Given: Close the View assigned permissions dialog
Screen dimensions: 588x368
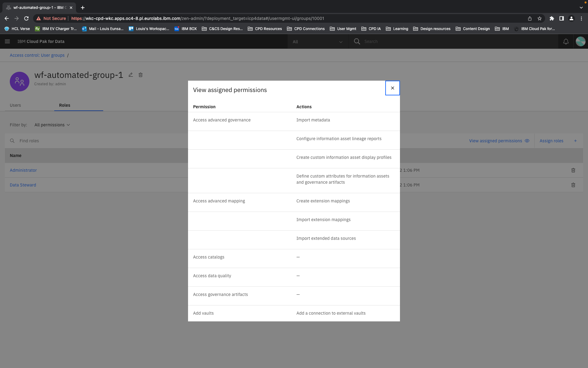Looking at the screenshot, I should (x=392, y=88).
